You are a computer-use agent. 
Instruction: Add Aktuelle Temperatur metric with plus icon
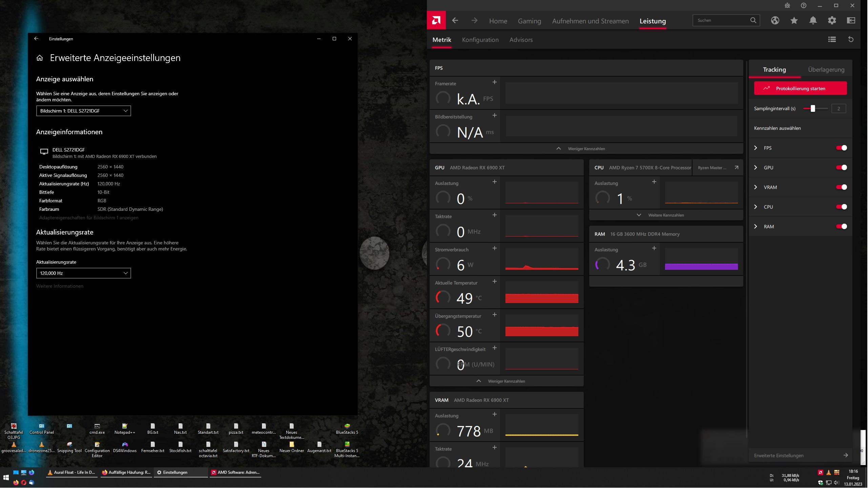click(495, 281)
